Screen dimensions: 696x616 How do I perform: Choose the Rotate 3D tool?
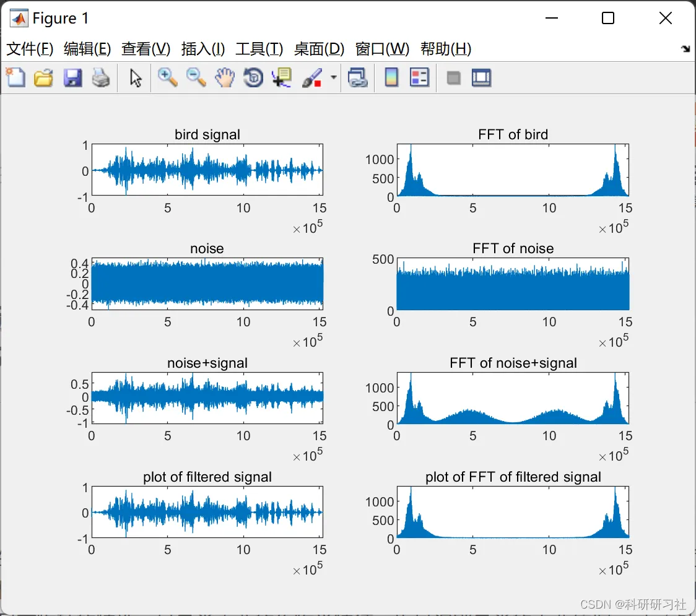253,77
